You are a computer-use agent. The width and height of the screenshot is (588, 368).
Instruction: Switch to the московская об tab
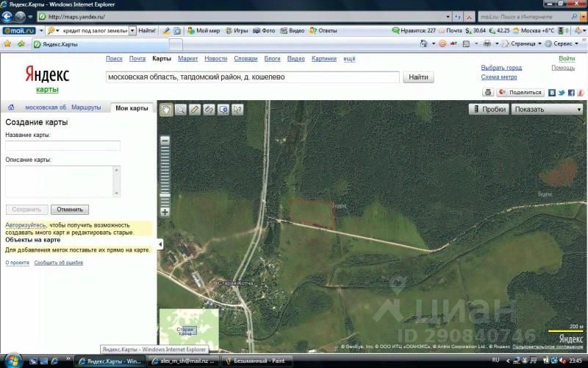(46, 107)
